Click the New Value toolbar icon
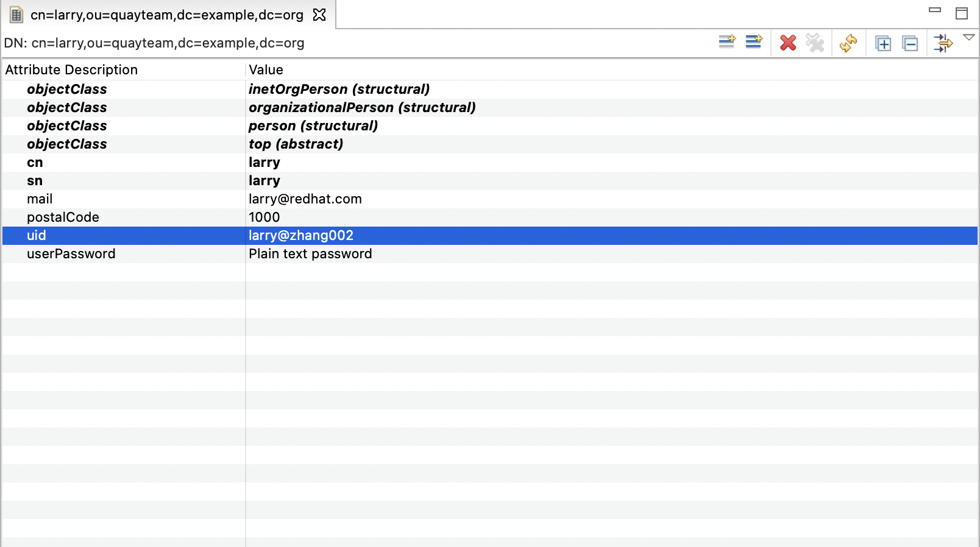The image size is (980, 547). 754,42
